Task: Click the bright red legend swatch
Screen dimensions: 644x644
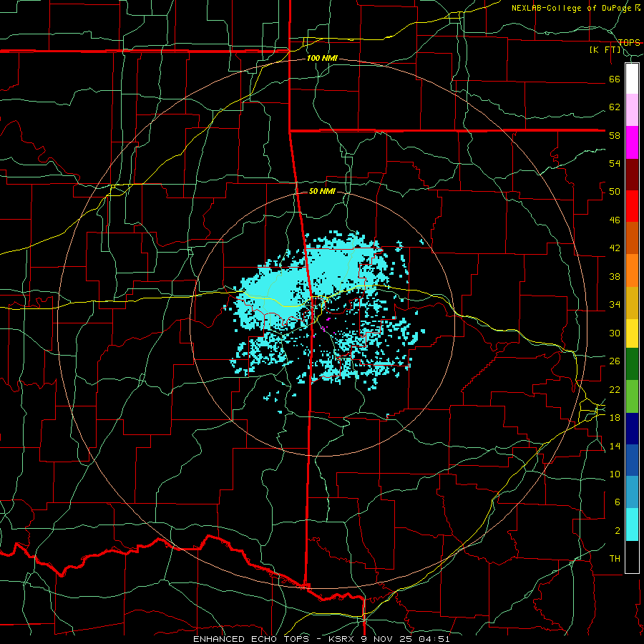Action: 632,206
